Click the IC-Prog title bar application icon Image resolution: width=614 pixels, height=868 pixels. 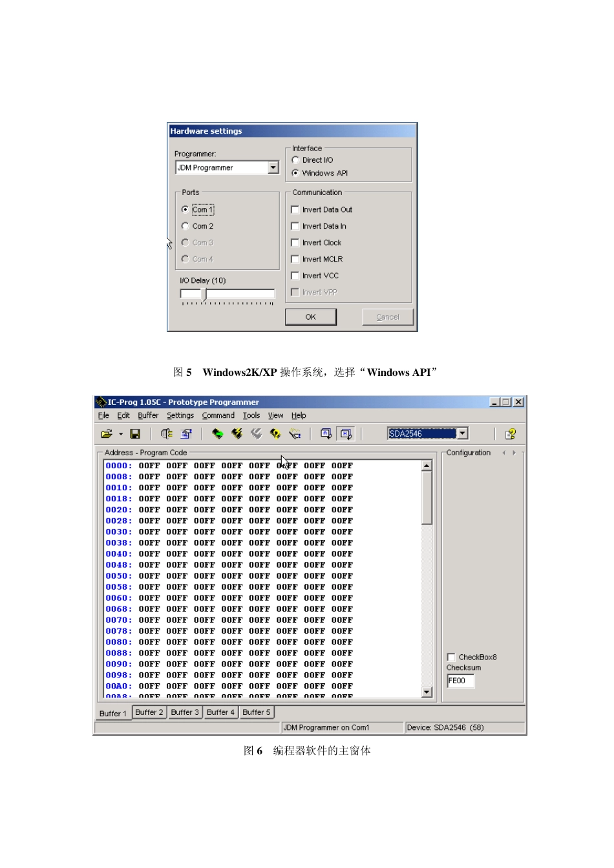coord(101,402)
